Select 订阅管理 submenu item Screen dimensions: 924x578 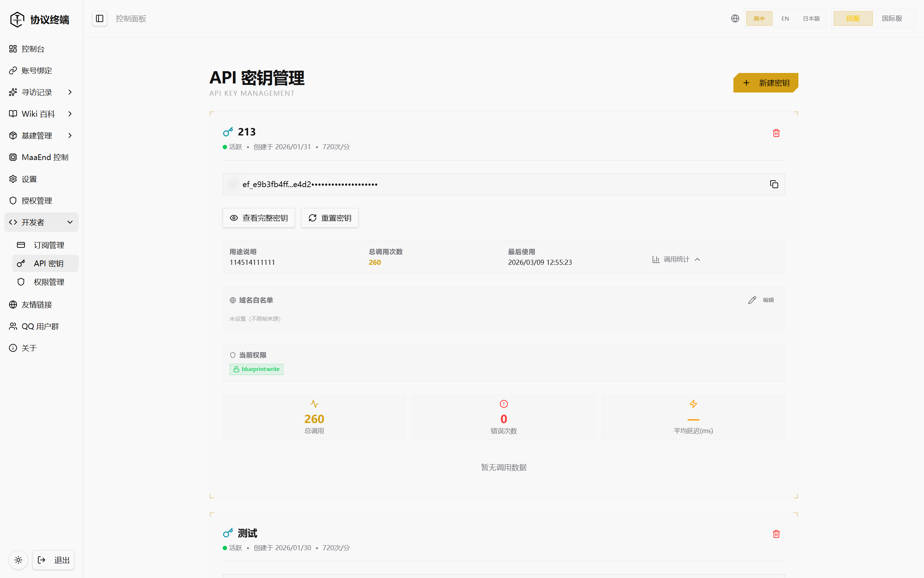pos(45,245)
